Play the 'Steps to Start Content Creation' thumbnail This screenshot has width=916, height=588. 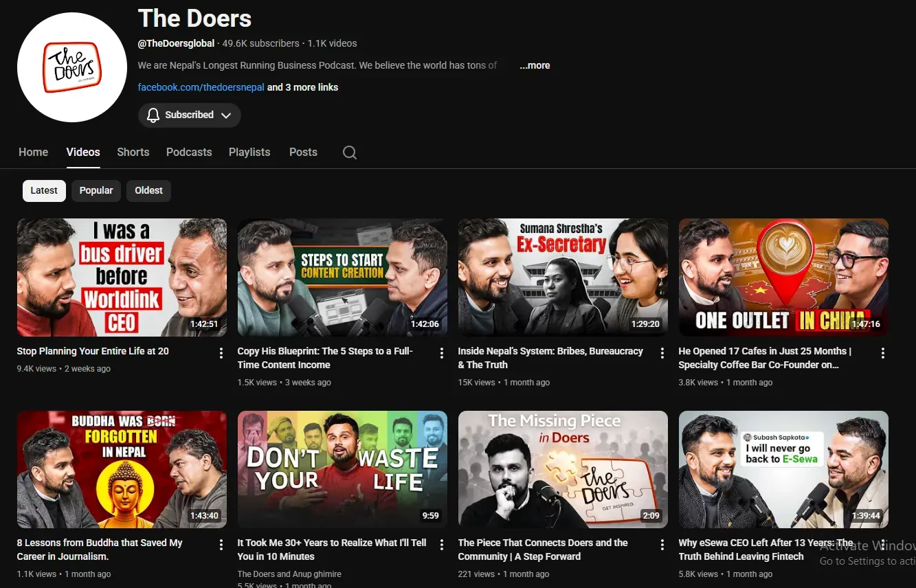coord(342,278)
